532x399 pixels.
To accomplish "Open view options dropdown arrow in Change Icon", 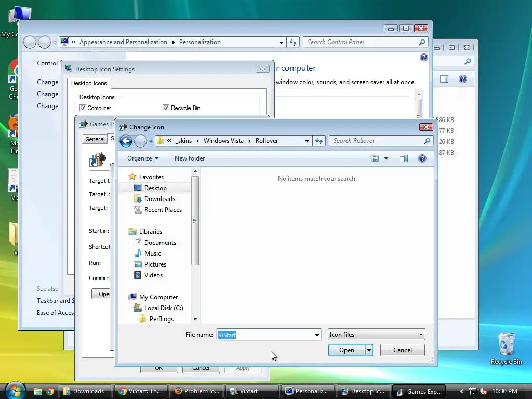I will (x=386, y=158).
